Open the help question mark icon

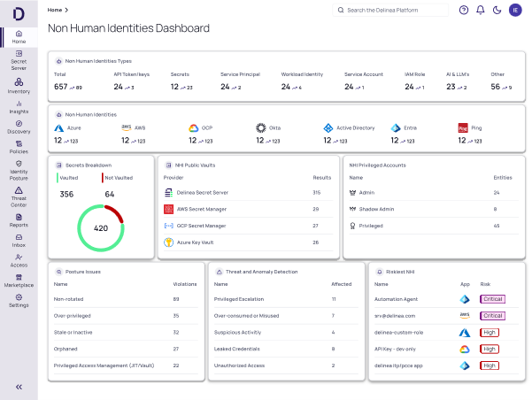tap(464, 11)
